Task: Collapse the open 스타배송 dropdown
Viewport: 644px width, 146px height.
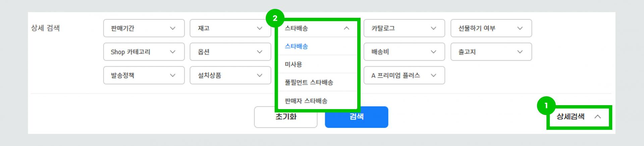Action: 317,28
